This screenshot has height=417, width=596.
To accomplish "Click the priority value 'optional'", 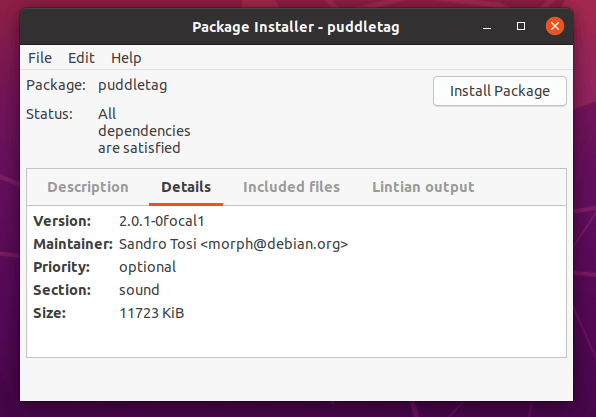I will 147,267.
